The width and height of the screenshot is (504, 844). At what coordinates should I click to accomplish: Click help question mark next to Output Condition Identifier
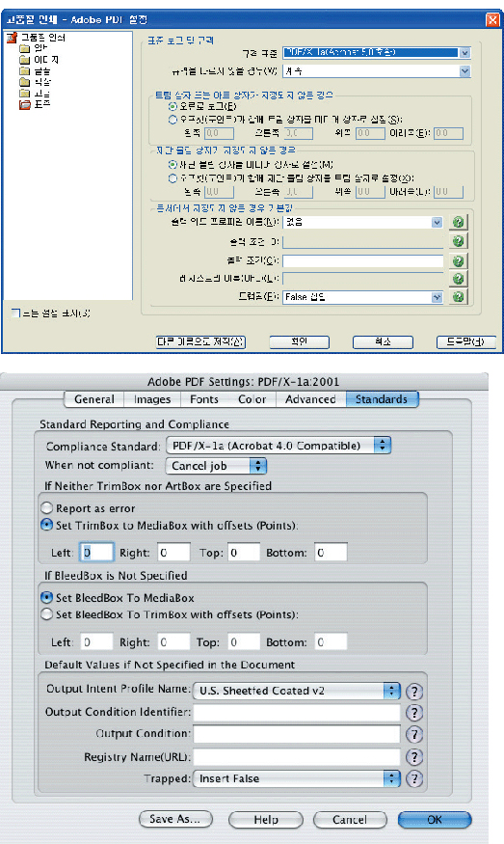click(x=413, y=713)
